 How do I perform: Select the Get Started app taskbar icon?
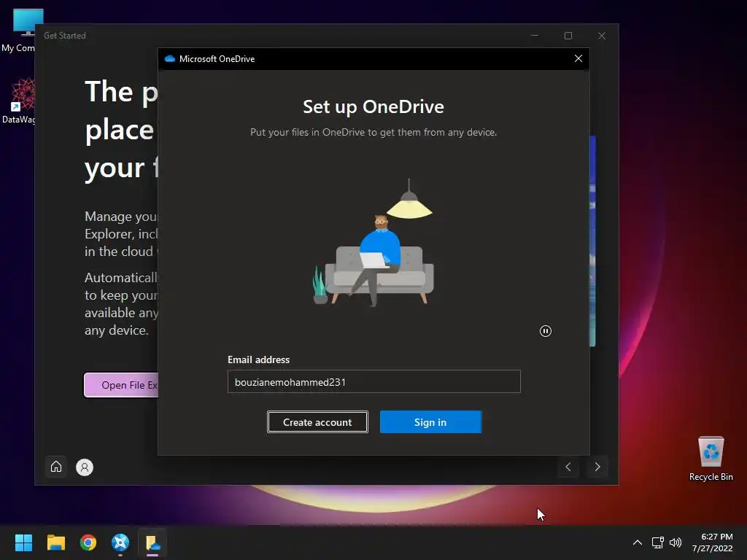(152, 542)
